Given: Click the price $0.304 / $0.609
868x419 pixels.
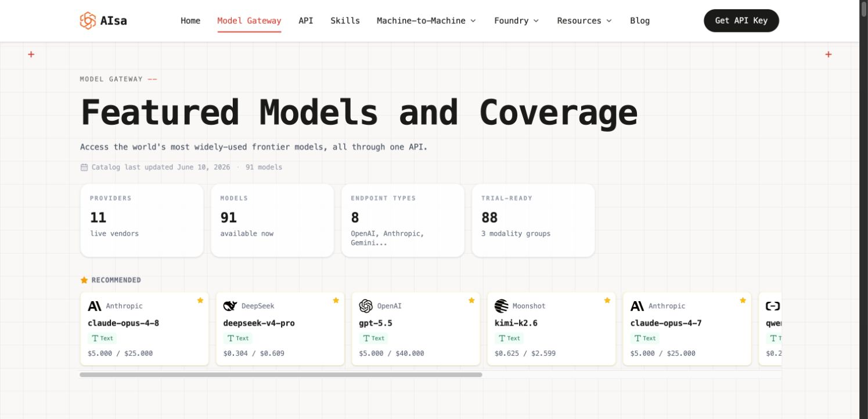Looking at the screenshot, I should (x=254, y=353).
